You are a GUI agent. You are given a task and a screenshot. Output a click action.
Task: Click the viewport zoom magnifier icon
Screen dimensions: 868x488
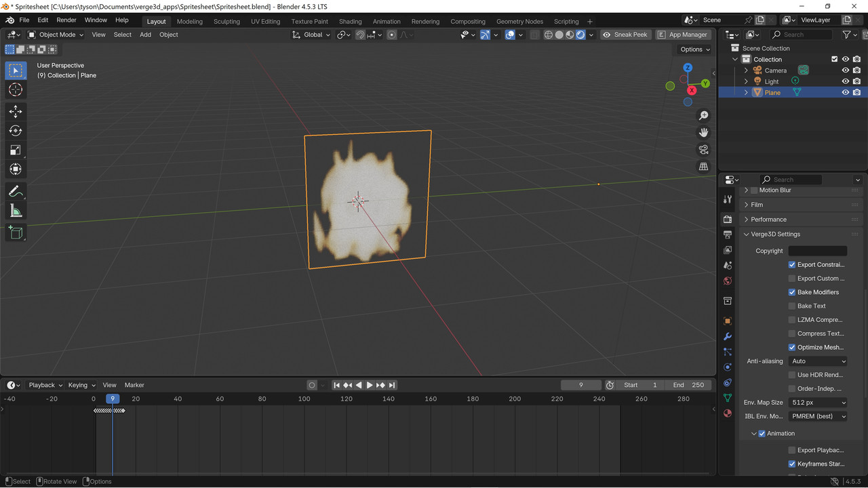703,115
